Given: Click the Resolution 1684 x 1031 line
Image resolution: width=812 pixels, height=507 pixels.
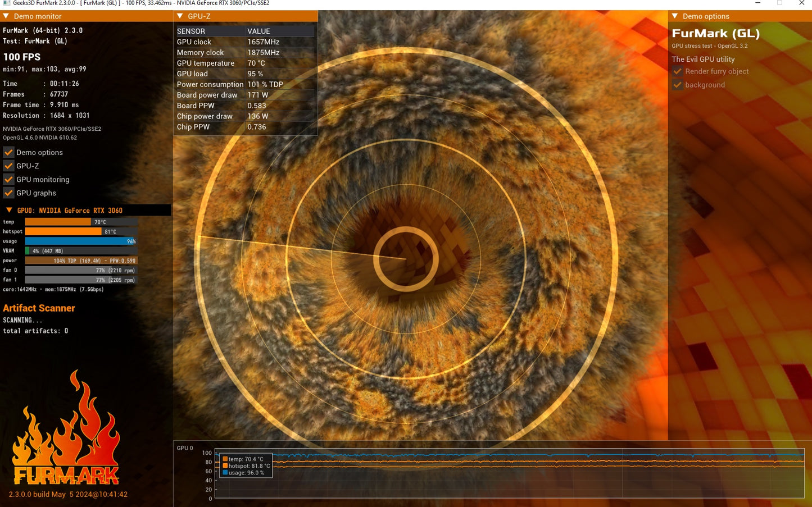Looking at the screenshot, I should click(46, 116).
